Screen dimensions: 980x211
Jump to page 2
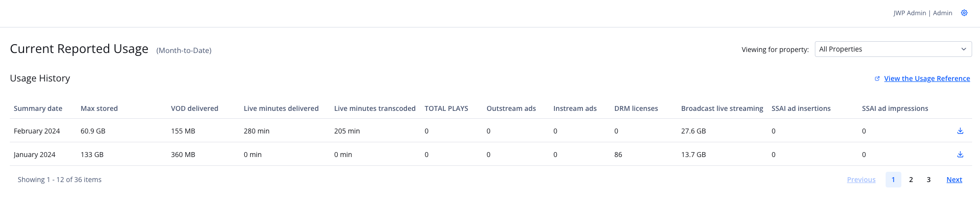pyautogui.click(x=911, y=180)
